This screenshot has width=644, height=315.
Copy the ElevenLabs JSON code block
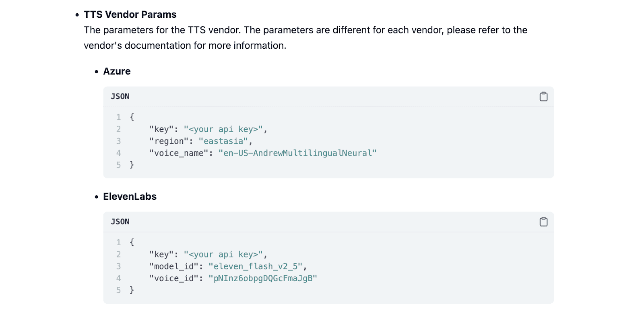[543, 222]
